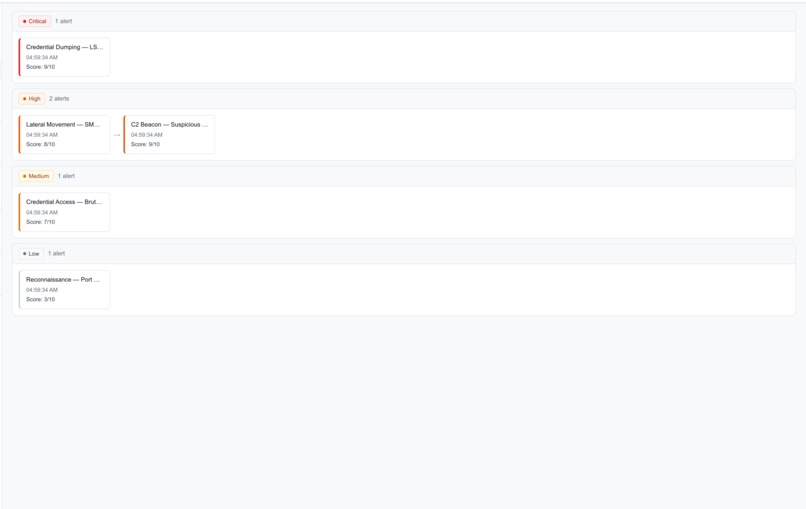
Task: Click the Lateral Movement card timestamp
Action: (42, 135)
